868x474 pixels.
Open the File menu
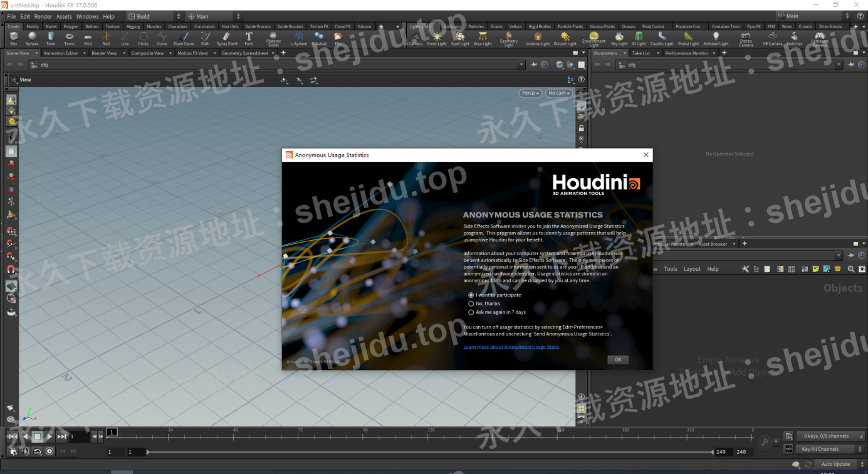(x=11, y=16)
